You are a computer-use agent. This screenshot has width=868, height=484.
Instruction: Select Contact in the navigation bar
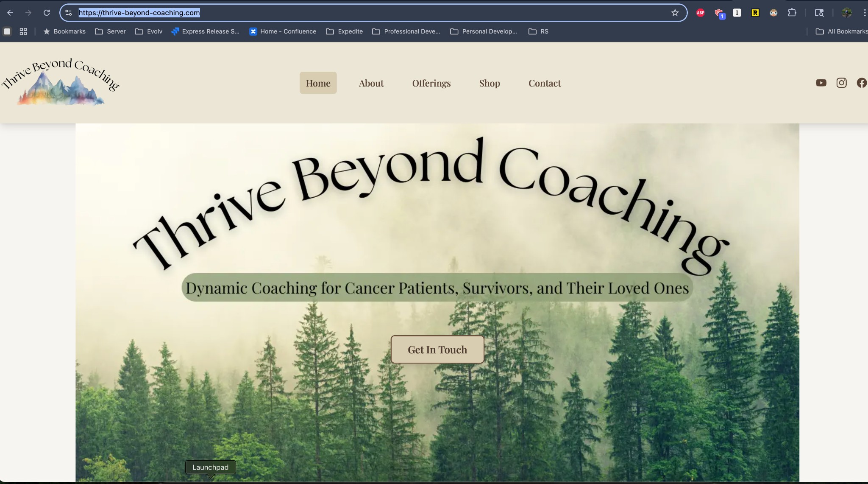pos(545,83)
